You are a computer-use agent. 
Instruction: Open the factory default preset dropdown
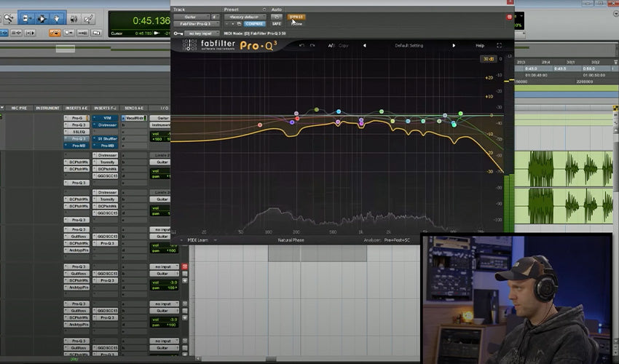tap(243, 16)
